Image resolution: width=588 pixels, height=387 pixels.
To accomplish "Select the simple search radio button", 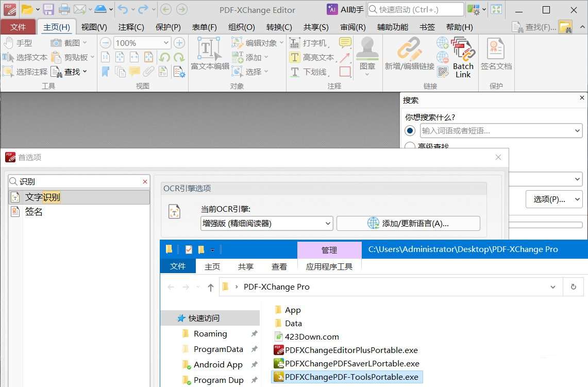I will 410,130.
